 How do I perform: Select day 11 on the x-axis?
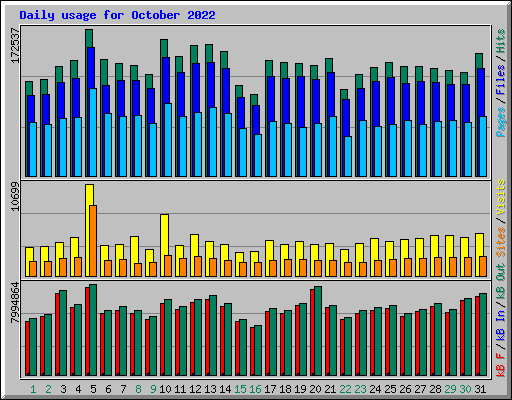180,389
